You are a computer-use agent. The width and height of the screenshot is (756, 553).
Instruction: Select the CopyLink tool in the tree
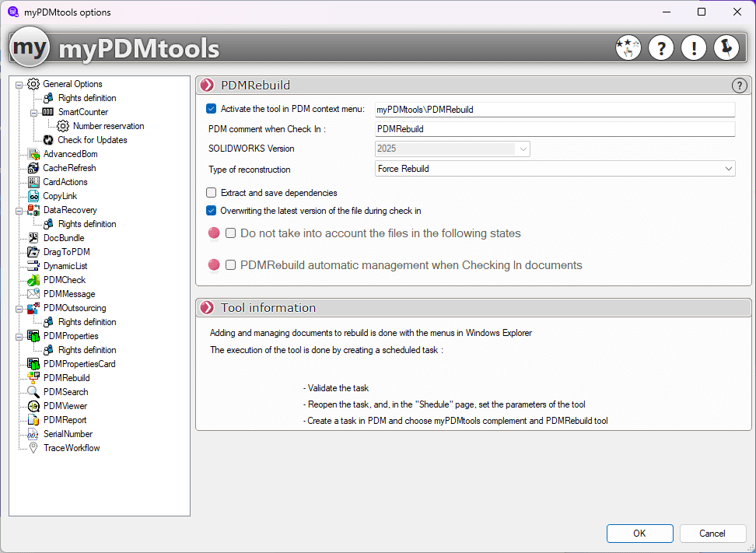[x=59, y=195]
